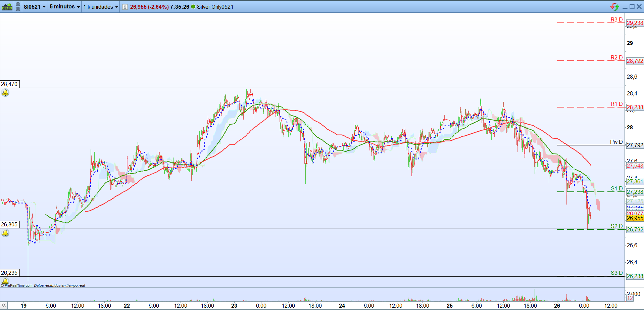Click the alert bell under 26,235

5,281
